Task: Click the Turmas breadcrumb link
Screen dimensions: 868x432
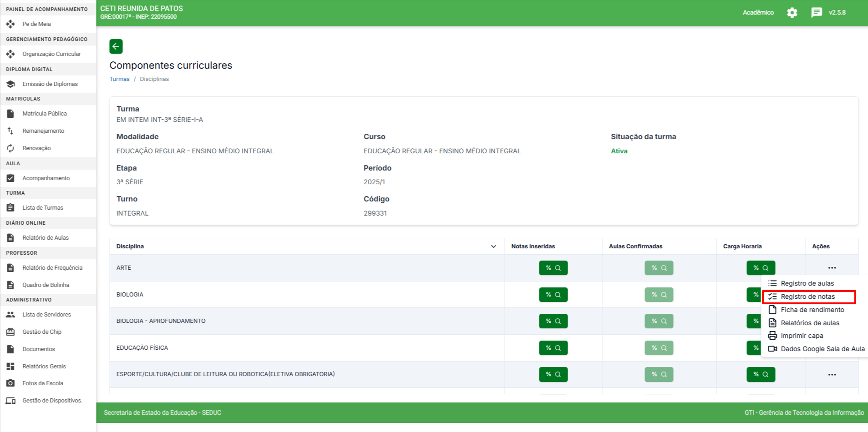Action: pos(119,79)
